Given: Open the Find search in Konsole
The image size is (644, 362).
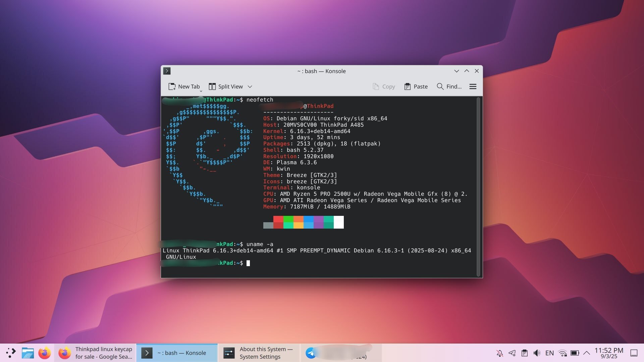Looking at the screenshot, I should 449,86.
